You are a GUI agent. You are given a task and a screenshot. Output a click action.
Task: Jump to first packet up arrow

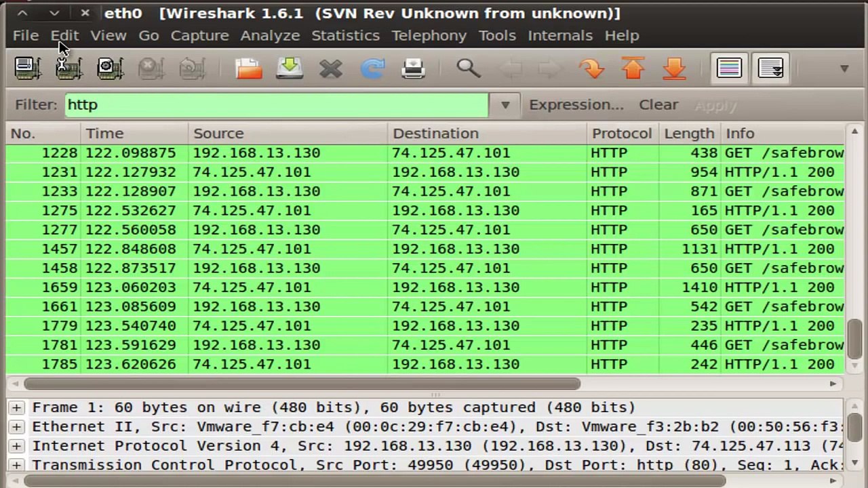tap(633, 68)
